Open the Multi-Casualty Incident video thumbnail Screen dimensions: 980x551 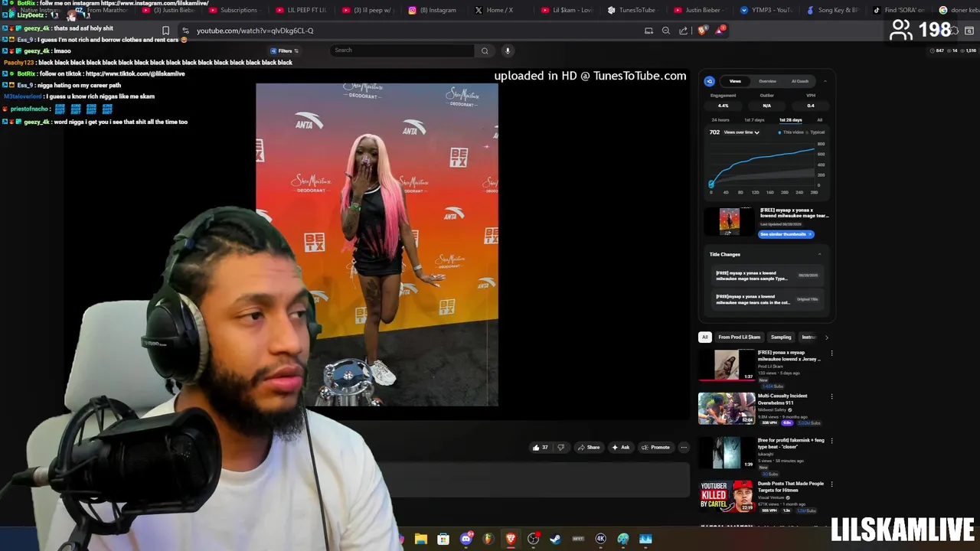pyautogui.click(x=726, y=409)
